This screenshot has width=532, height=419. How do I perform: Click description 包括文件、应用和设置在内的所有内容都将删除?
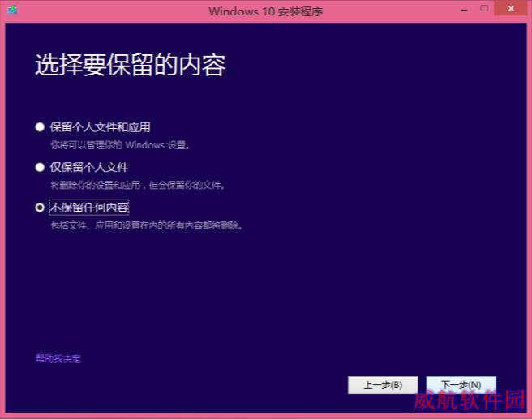[147, 225]
